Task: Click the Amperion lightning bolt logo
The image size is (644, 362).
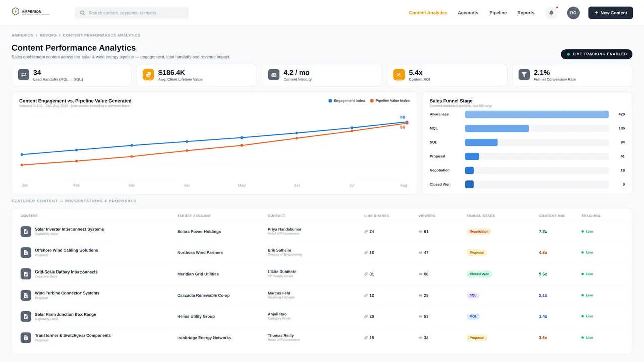Action: [16, 12]
